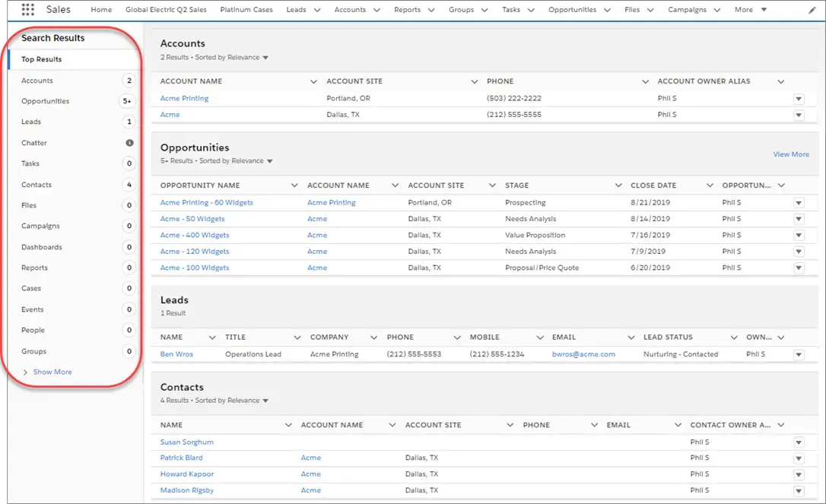This screenshot has height=504, width=826.
Task: Open row actions for contact Patrick Blard
Action: tap(799, 458)
